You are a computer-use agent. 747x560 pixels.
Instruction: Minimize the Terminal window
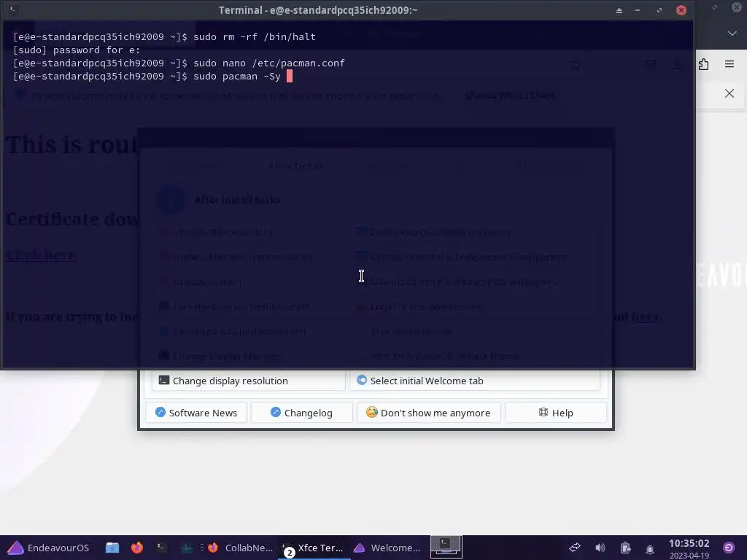(x=638, y=10)
